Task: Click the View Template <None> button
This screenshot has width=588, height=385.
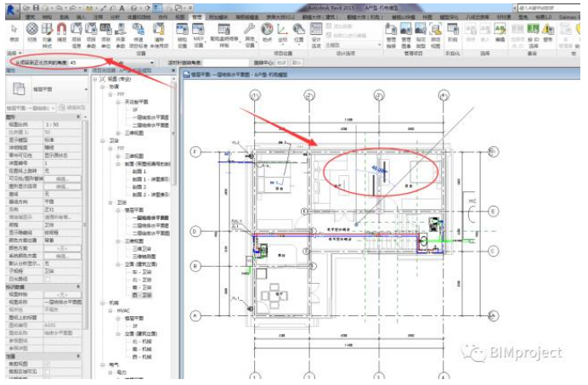Action: click(x=62, y=295)
